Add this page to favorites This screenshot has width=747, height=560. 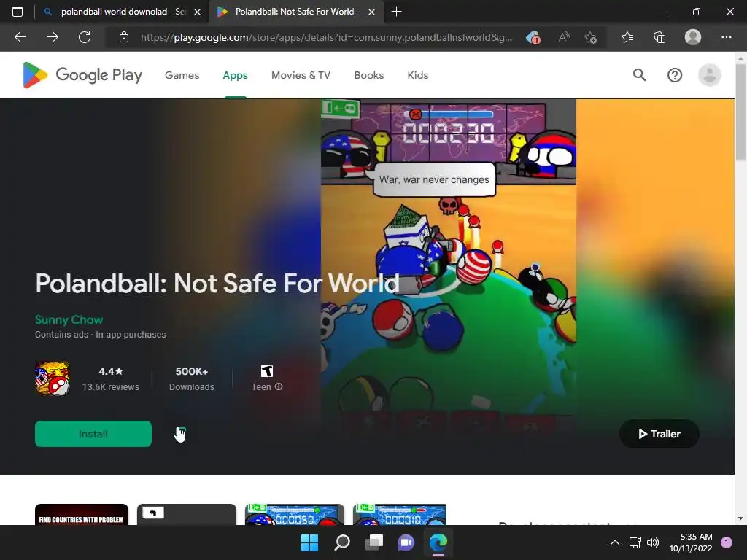tap(591, 37)
